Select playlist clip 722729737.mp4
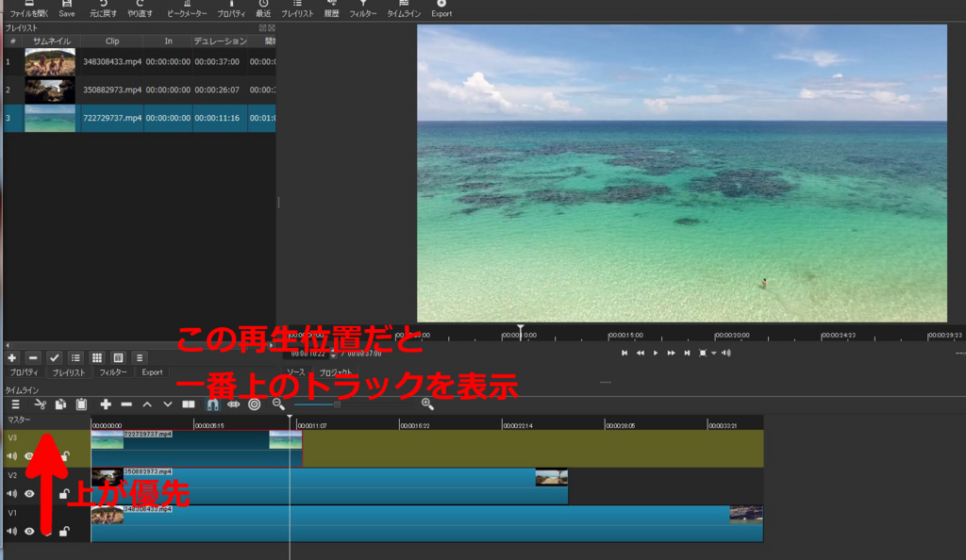The width and height of the screenshot is (966, 560). coord(140,118)
